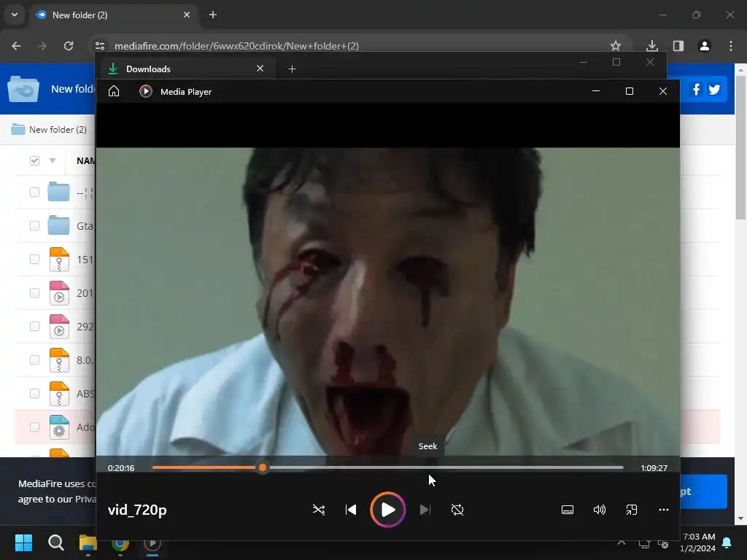Select the Downloads tab
The image size is (747, 560).
click(187, 69)
